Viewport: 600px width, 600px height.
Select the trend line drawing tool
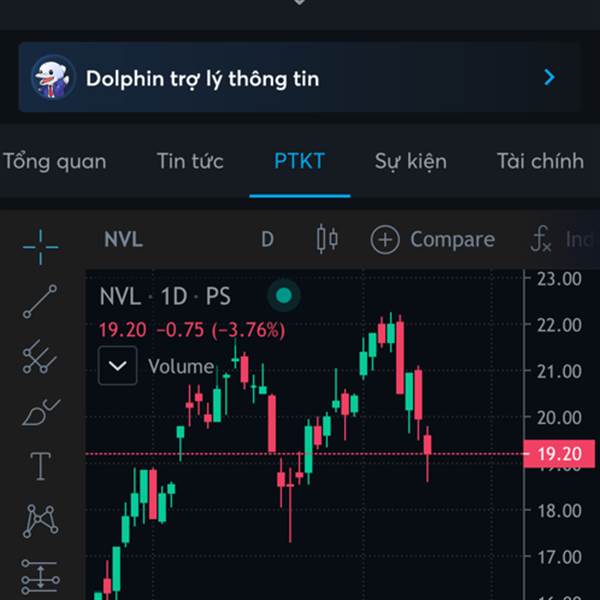(x=40, y=301)
